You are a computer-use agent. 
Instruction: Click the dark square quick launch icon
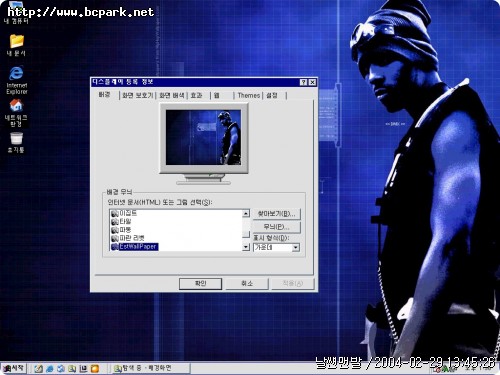83,368
